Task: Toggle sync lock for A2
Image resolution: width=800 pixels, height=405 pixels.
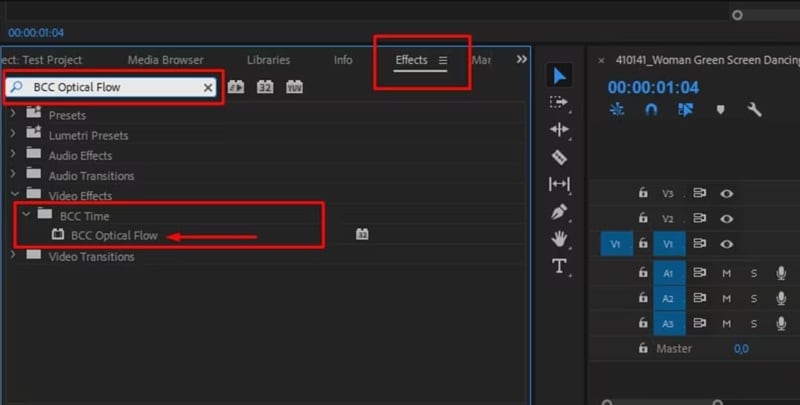Action: pos(699,298)
